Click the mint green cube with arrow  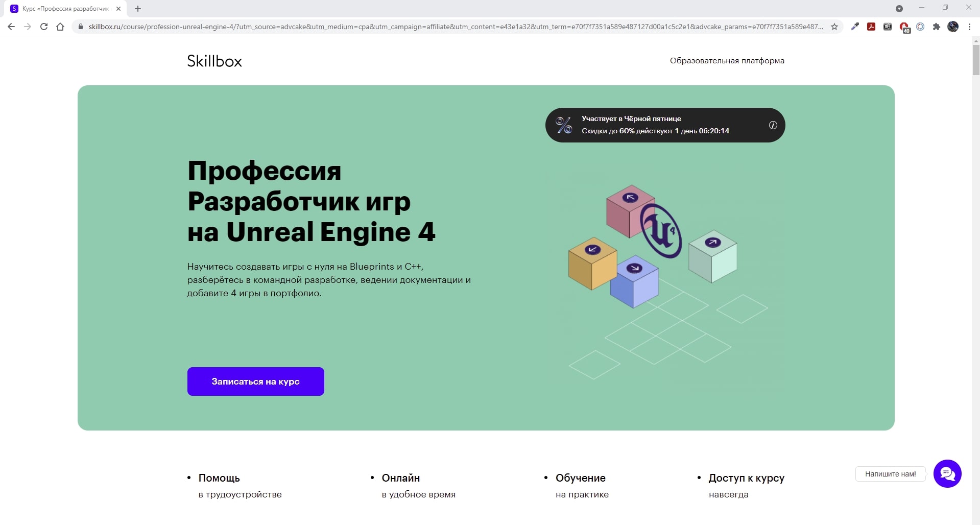[712, 256]
